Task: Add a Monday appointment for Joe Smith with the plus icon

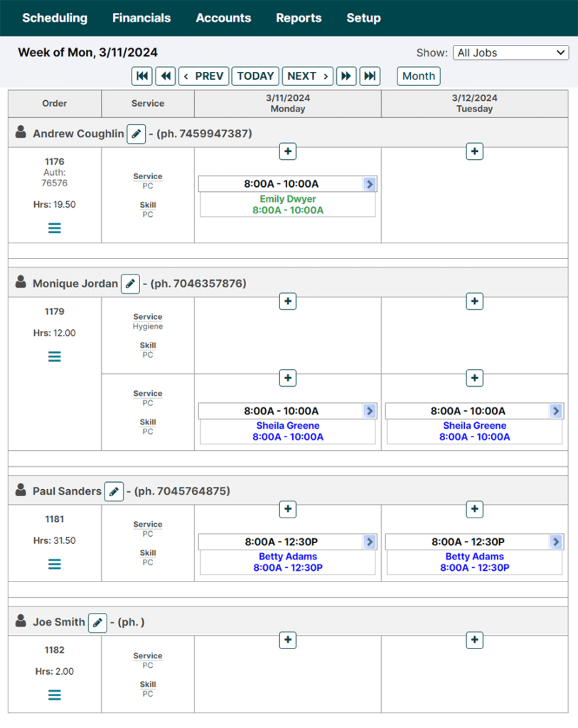Action: click(x=287, y=641)
